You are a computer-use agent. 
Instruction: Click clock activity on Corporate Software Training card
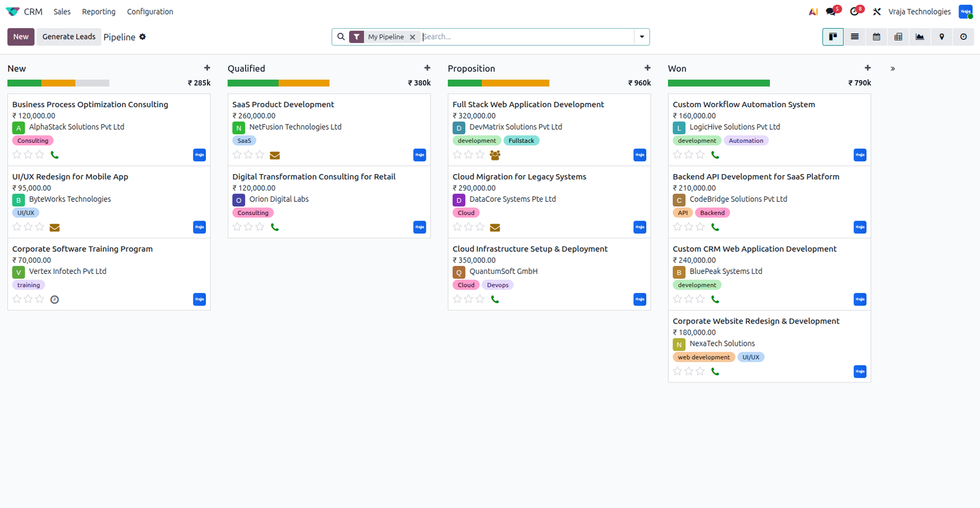point(55,300)
